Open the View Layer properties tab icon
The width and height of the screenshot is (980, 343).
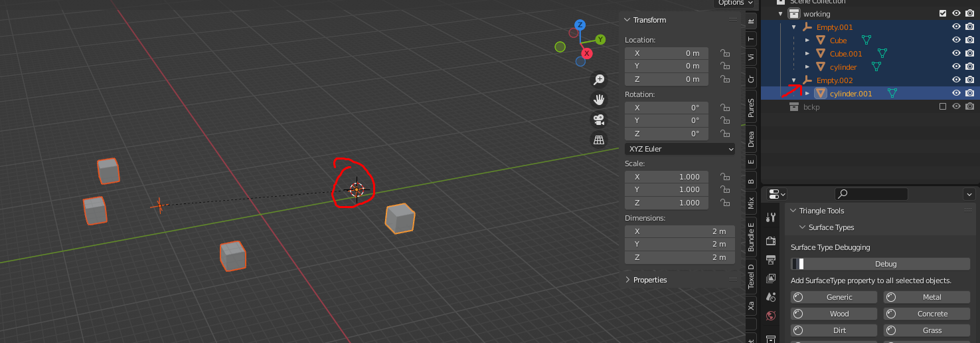[771, 278]
